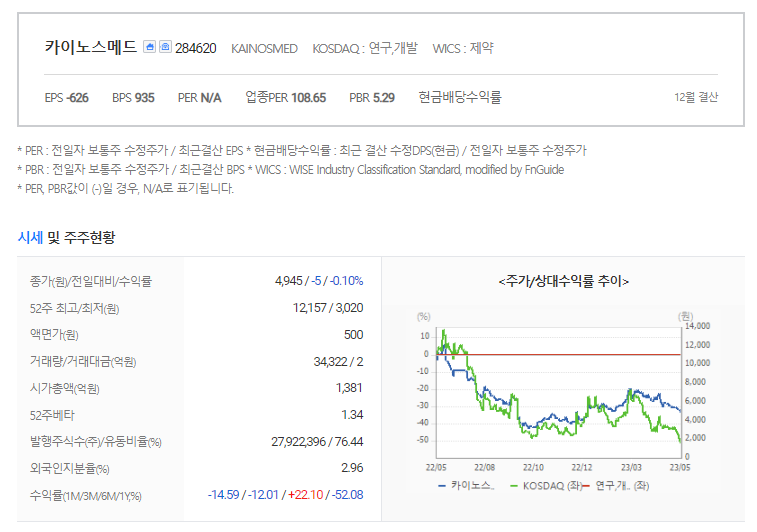757x532 pixels.
Task: Click the 23/03 tick on chart axis
Action: (x=631, y=467)
